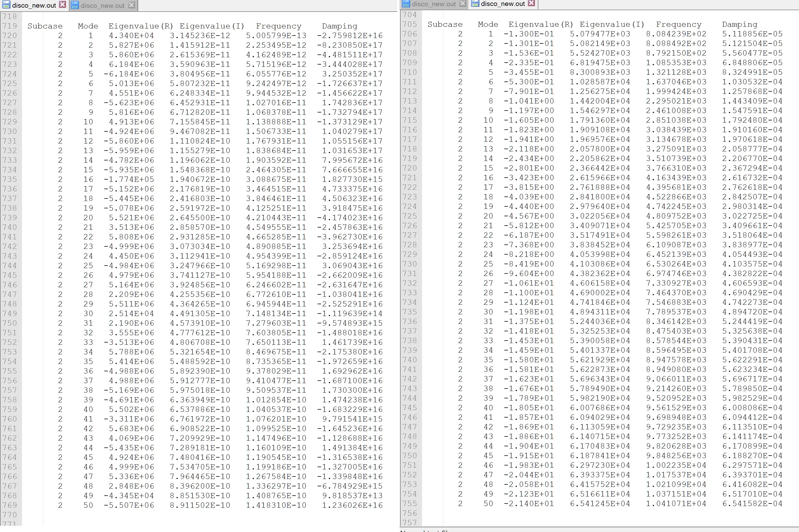This screenshot has width=799, height=532.
Task: Click the Frequency header in the right pane
Action: 679,24
